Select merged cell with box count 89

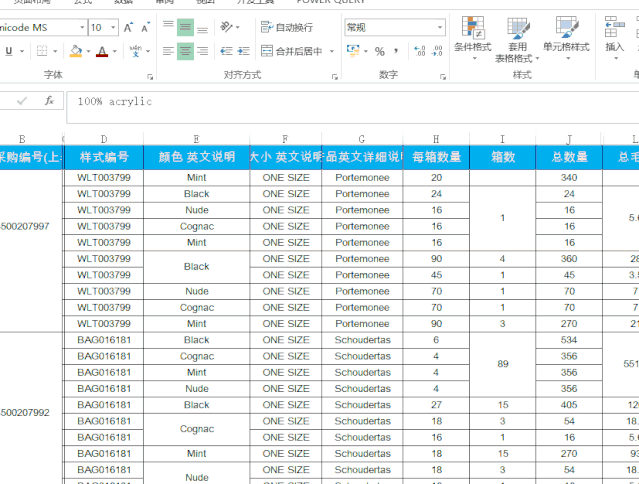point(502,364)
